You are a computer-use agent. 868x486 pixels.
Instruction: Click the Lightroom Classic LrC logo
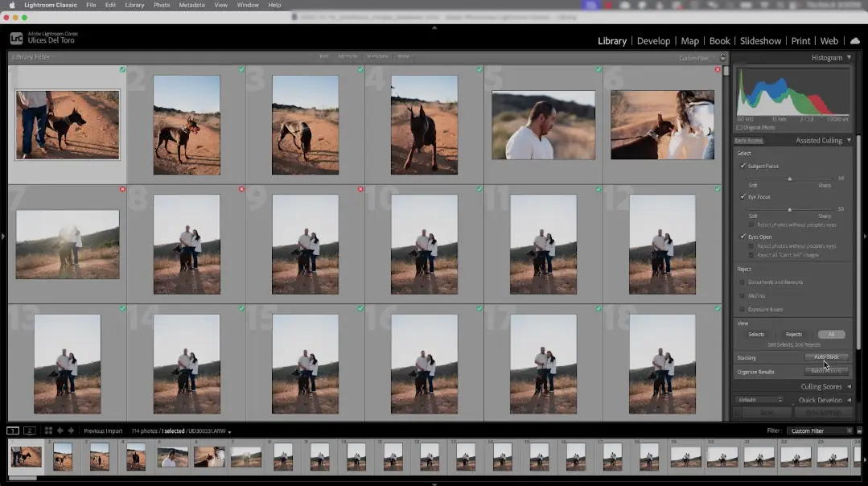[17, 38]
